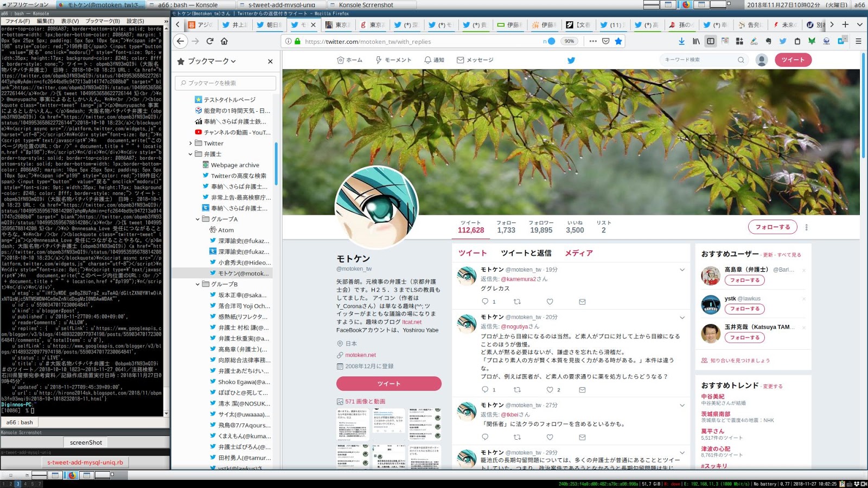Open メッセージ messages
The image size is (868, 488).
[x=475, y=60]
